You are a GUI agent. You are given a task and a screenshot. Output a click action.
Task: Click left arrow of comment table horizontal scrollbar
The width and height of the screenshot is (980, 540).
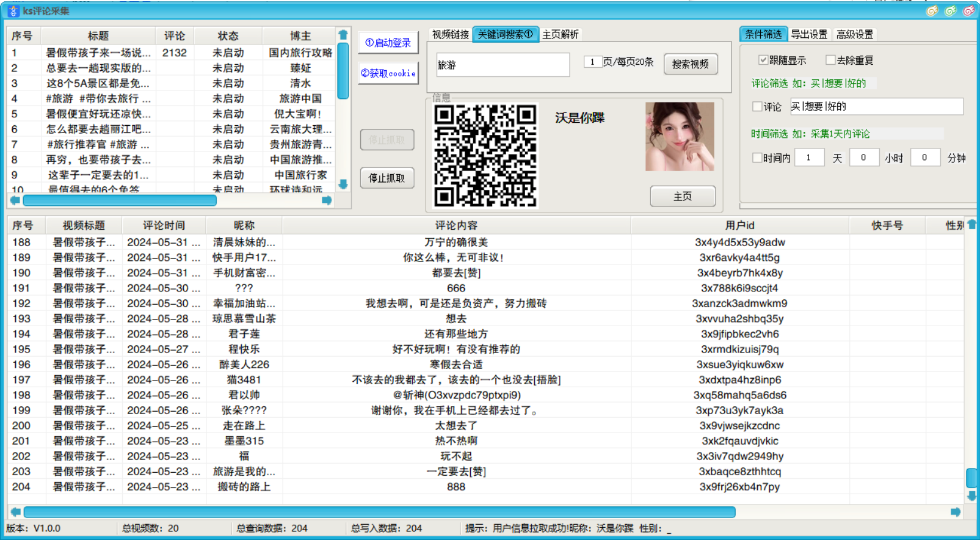click(x=16, y=512)
